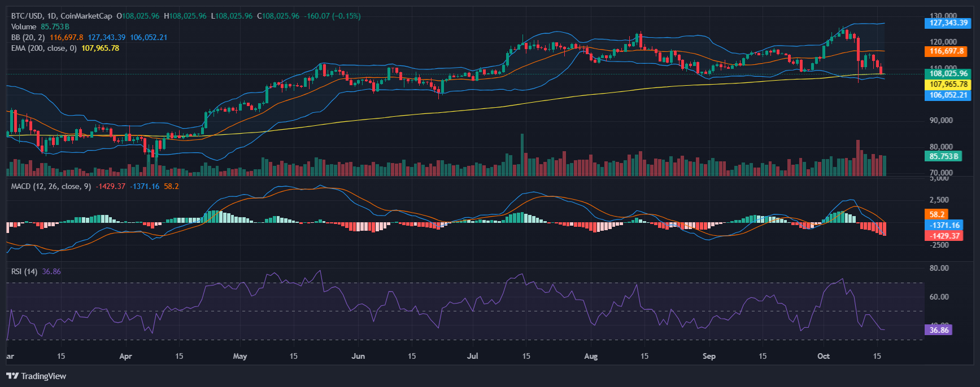
Task: Click the May label on time axis
Action: click(x=240, y=356)
